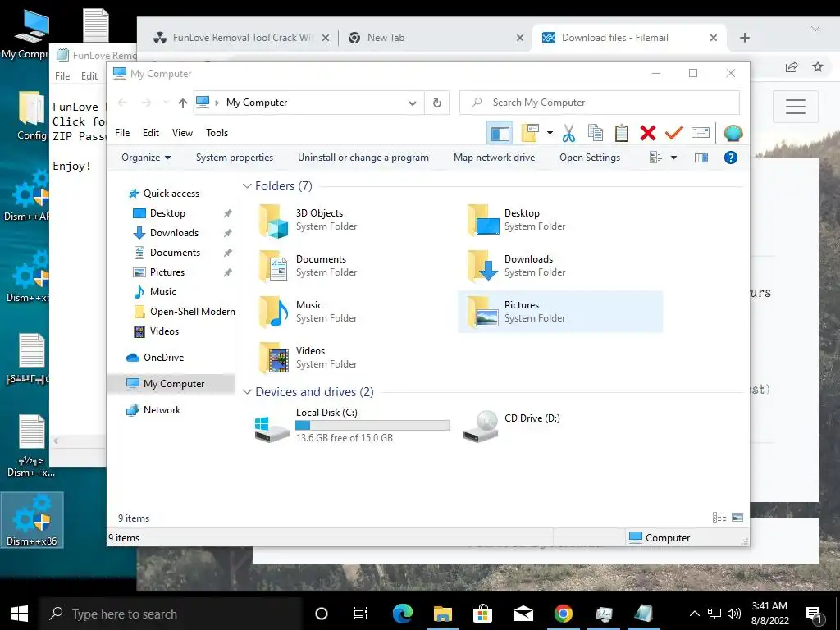Open the view options dropdown arrow
The height and width of the screenshot is (630, 840).
point(674,157)
